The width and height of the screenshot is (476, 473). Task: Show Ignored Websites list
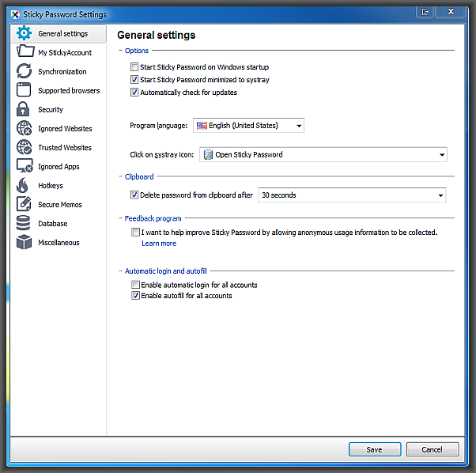[59, 128]
